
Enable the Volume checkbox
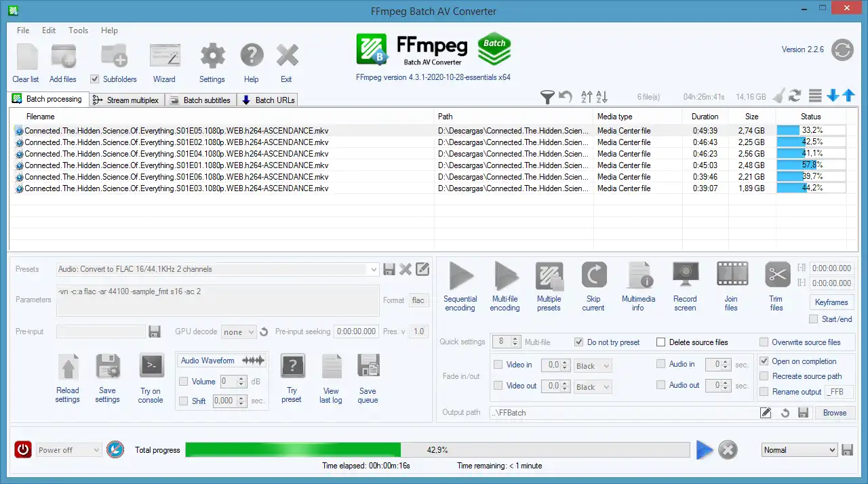coord(183,382)
